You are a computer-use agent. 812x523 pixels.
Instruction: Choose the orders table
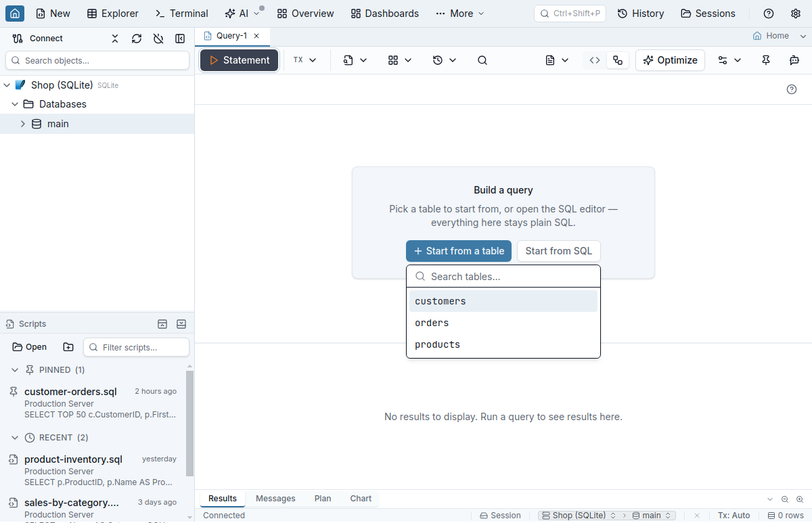tap(503, 323)
